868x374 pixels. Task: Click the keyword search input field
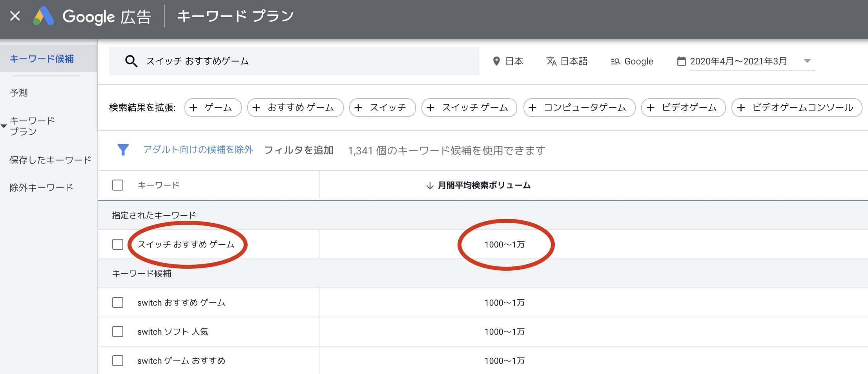pyautogui.click(x=294, y=61)
